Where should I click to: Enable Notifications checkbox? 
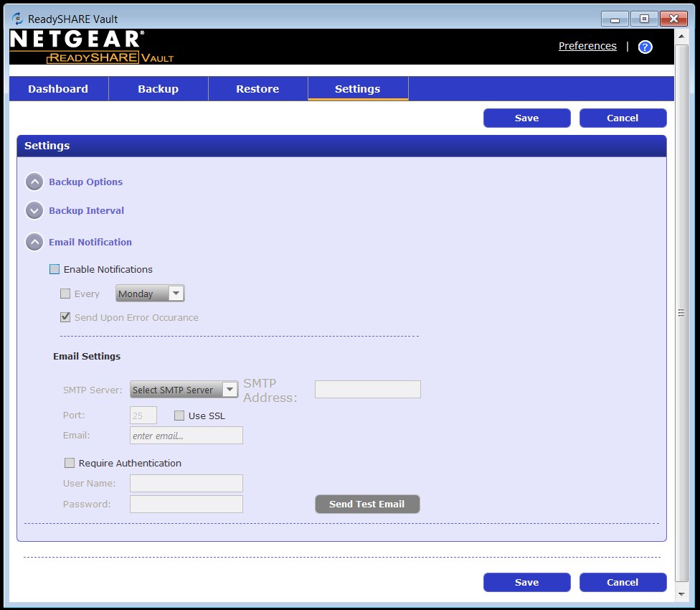55,269
